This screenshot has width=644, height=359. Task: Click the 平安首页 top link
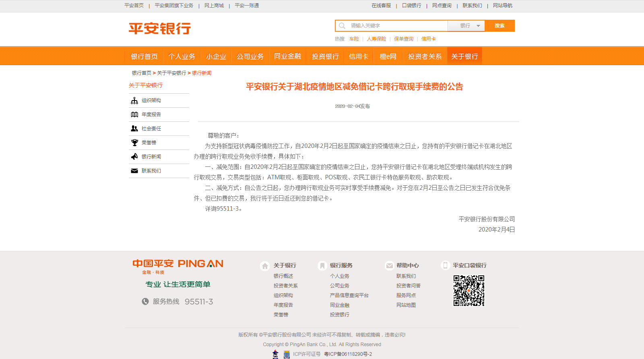coord(134,6)
